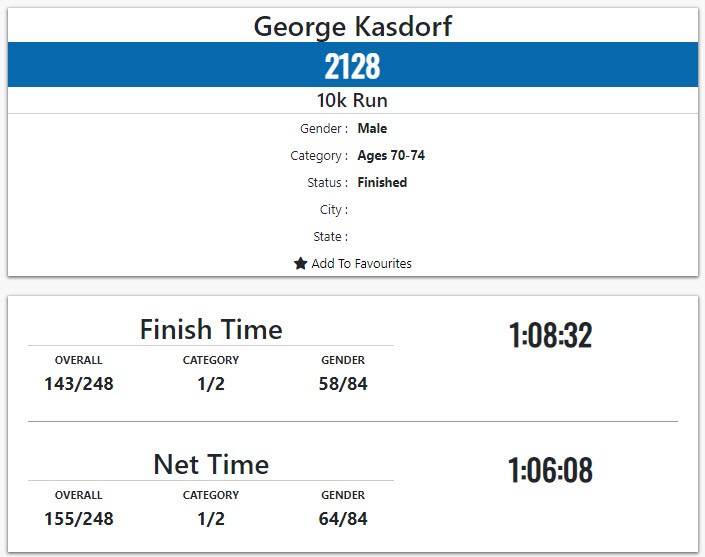The height and width of the screenshot is (557, 705).
Task: Click the blue bib number 2128 banner
Action: click(352, 66)
